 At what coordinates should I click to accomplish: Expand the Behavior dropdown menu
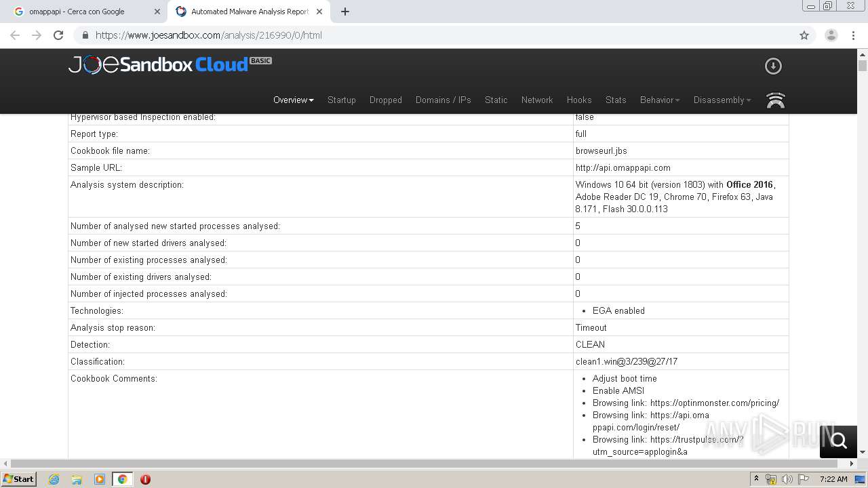660,100
